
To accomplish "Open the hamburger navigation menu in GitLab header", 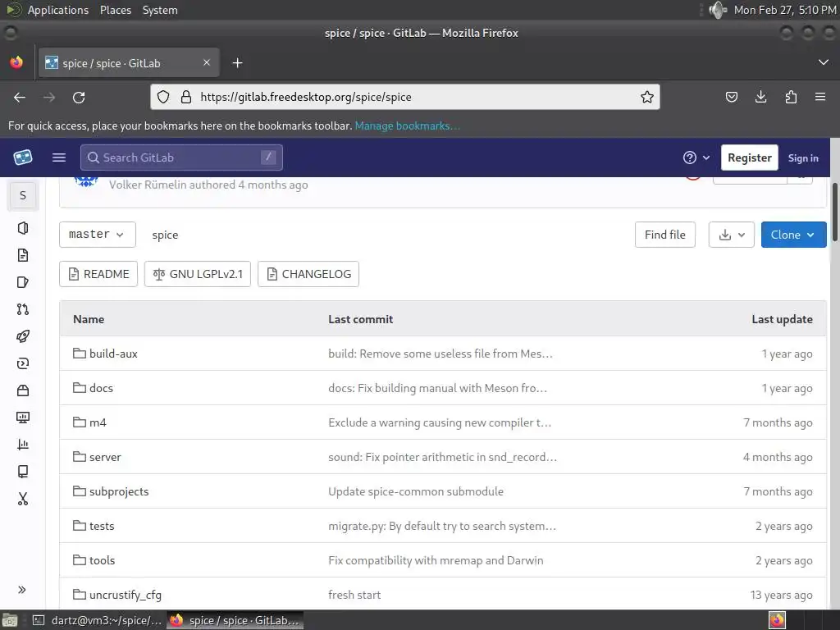I will [59, 157].
